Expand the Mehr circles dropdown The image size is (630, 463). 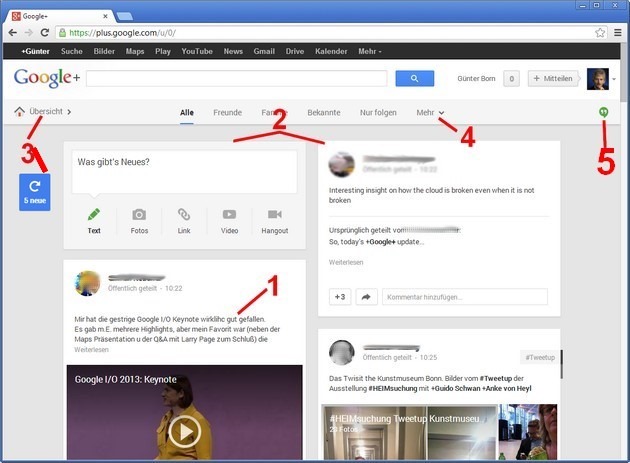(431, 113)
